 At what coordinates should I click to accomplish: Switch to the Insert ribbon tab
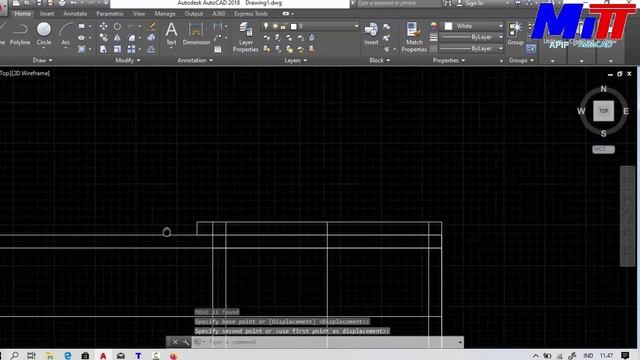[47, 14]
